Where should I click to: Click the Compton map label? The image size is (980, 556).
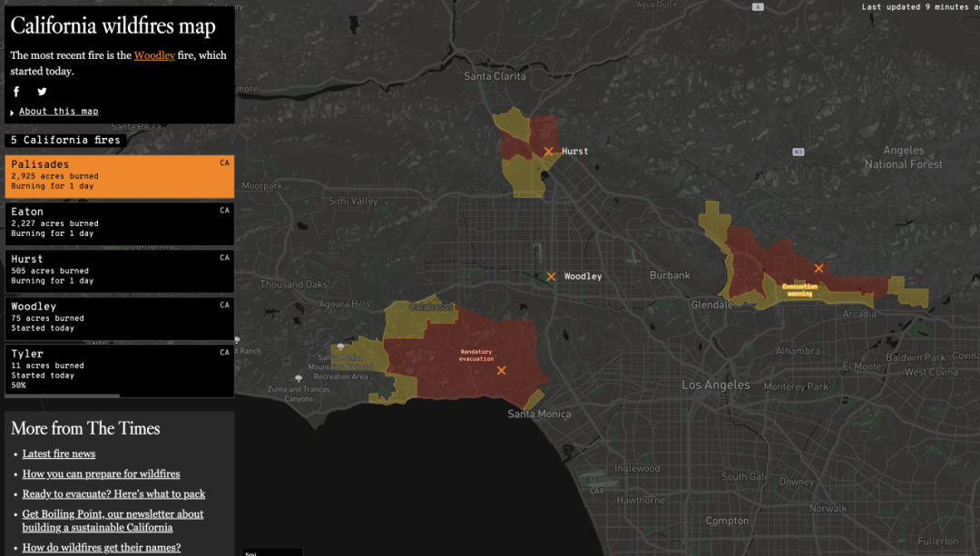coord(727,521)
